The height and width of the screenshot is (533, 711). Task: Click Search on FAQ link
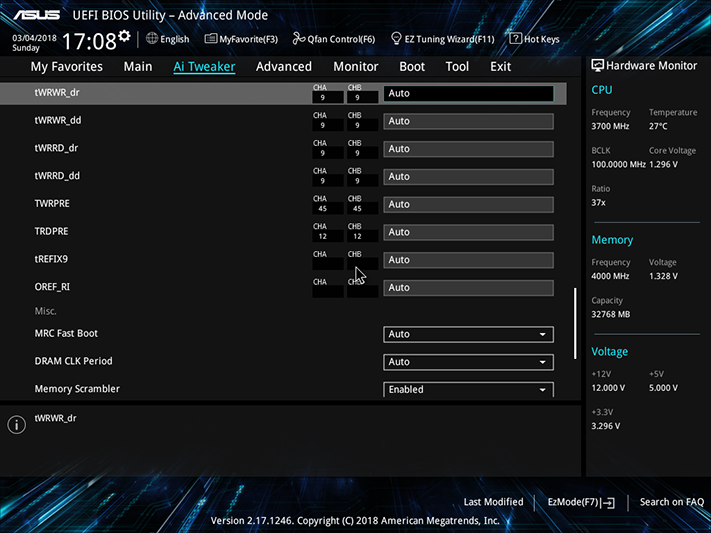coord(672,502)
